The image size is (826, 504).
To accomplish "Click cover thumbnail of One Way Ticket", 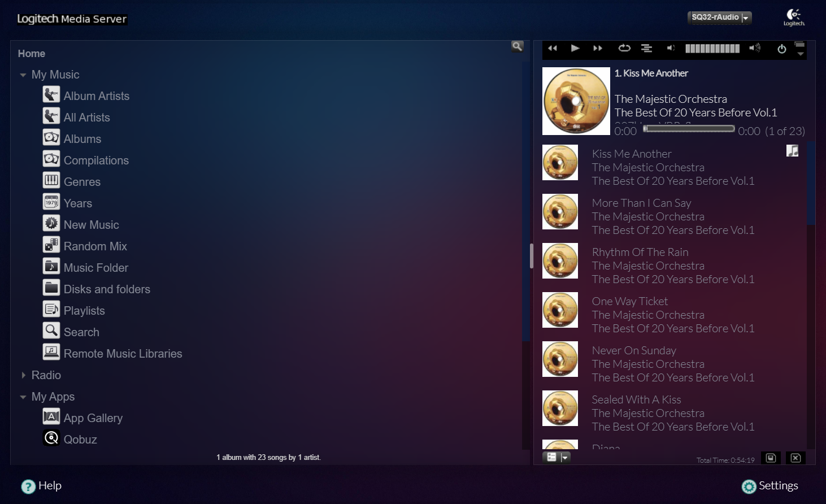I will [560, 310].
